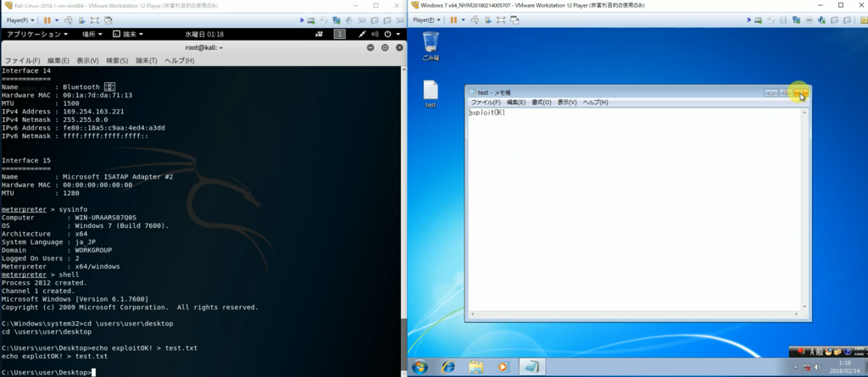
Task: Click the computer name WIN-URAARS87Q0S in terminal
Action: pos(105,218)
